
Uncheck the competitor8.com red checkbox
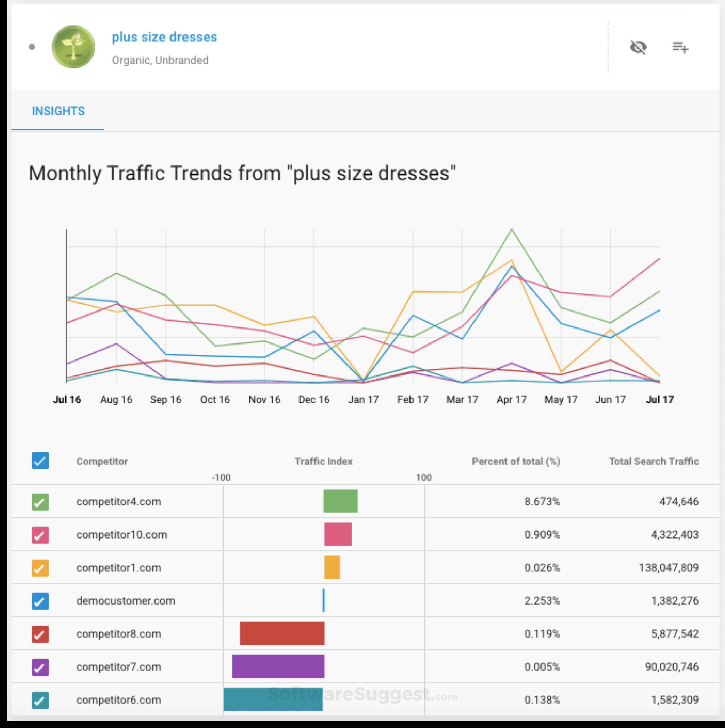click(x=40, y=634)
